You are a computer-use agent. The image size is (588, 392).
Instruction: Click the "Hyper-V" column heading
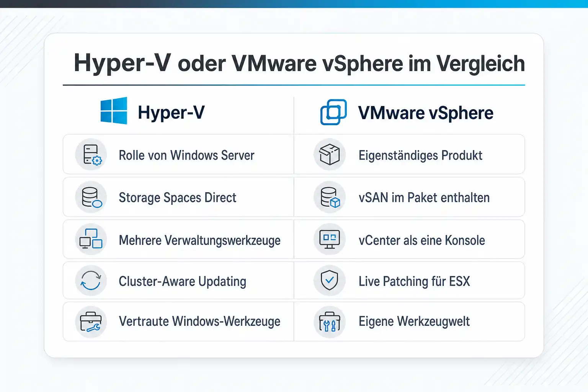(171, 113)
